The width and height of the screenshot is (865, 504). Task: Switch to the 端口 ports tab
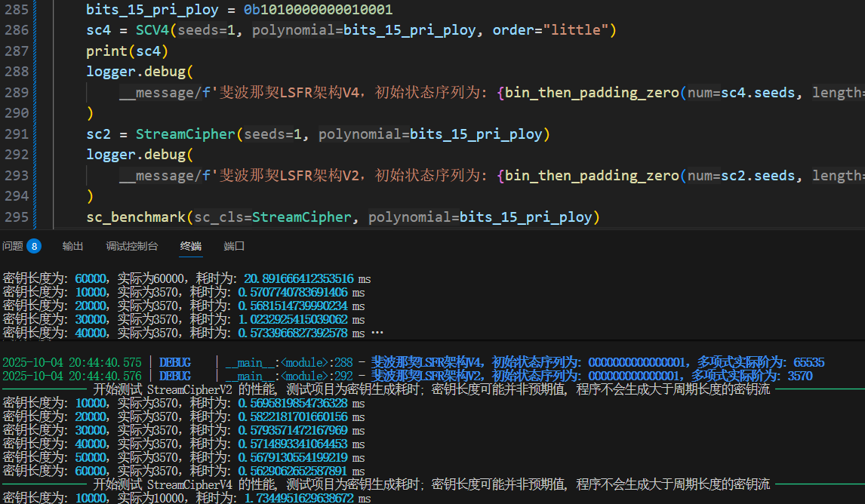coord(234,246)
